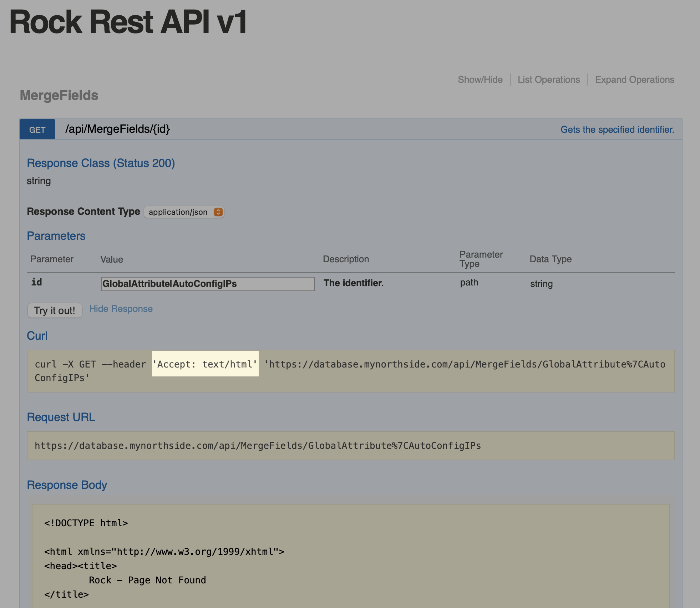
Task: Collapse the response using Hide Response
Action: 121,309
